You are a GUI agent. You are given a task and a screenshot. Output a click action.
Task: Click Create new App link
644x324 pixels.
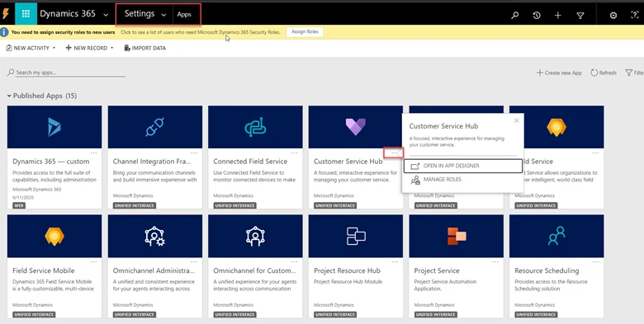[559, 73]
